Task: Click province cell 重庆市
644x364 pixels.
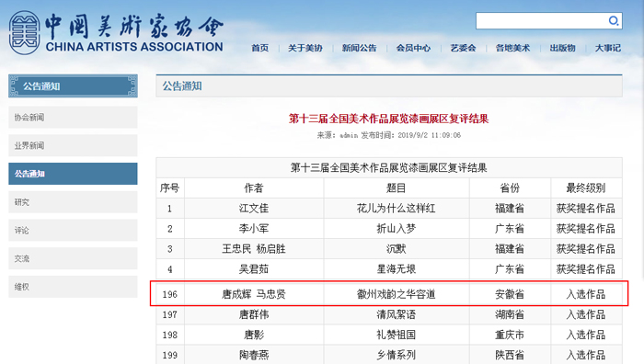Action: point(510,335)
